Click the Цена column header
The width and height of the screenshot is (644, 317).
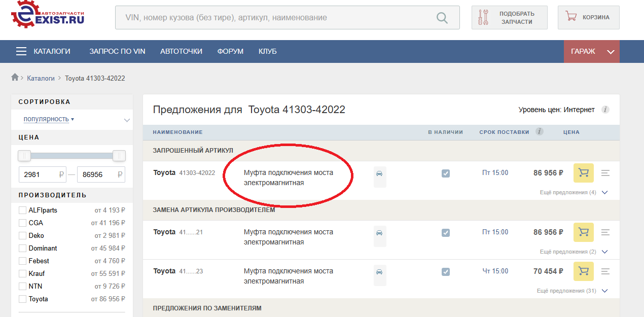point(571,132)
